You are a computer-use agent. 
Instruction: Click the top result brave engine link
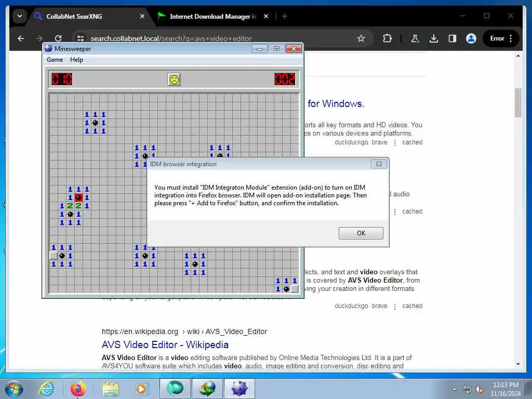tap(379, 142)
